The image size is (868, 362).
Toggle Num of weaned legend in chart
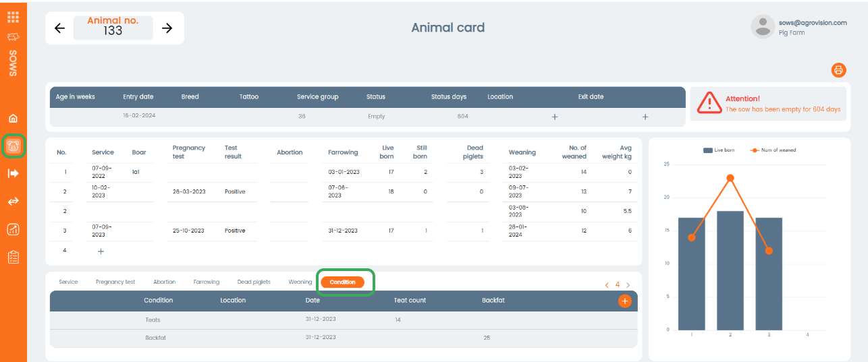click(x=773, y=150)
